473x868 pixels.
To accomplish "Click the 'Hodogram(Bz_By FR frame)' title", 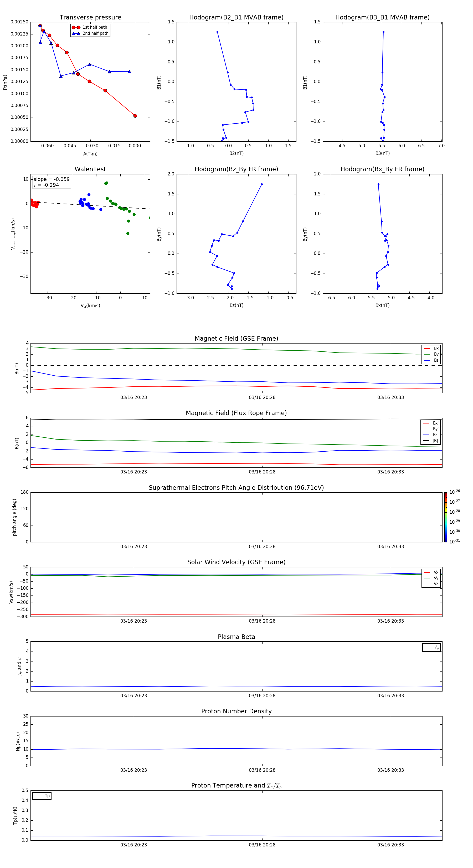I will 236,169.
